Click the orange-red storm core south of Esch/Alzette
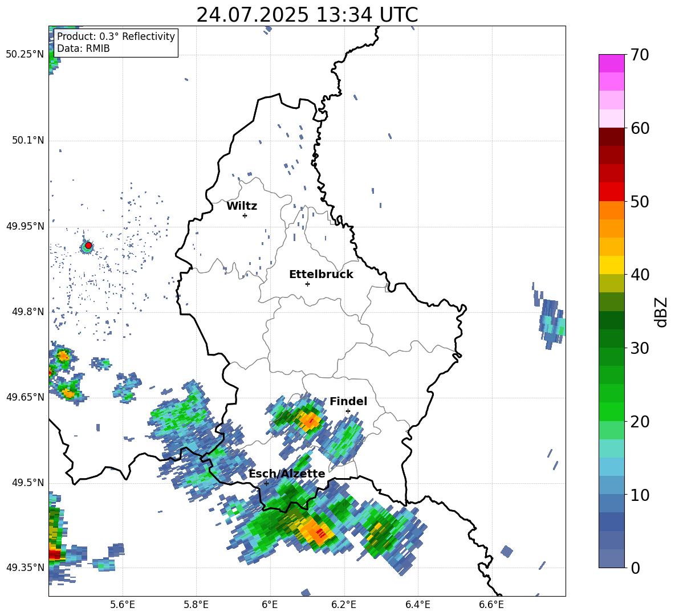Image resolution: width=675 pixels, height=616 pixels. pyautogui.click(x=317, y=532)
